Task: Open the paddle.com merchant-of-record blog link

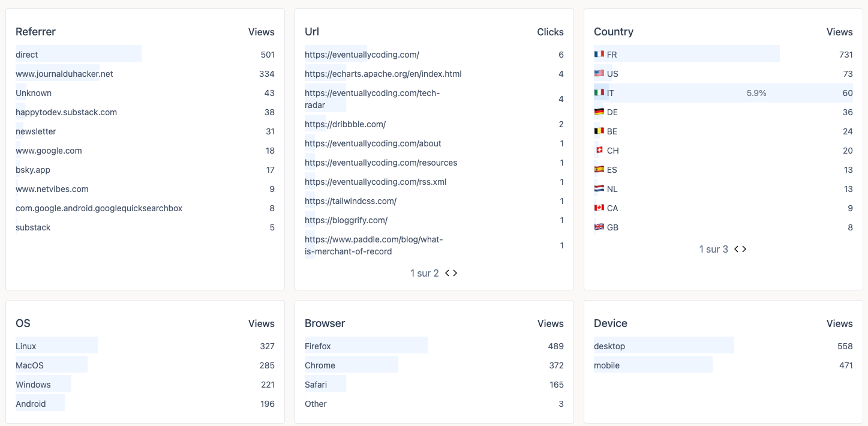Action: 373,245
